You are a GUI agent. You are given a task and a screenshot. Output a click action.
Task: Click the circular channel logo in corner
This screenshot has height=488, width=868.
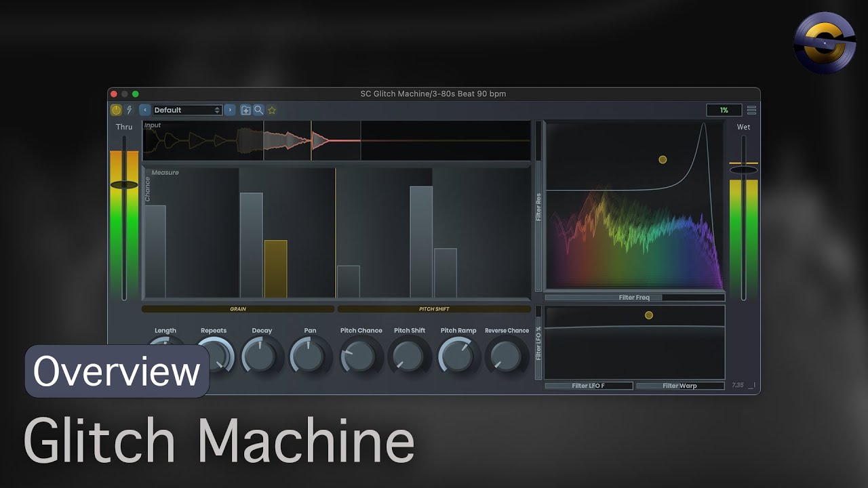824,43
